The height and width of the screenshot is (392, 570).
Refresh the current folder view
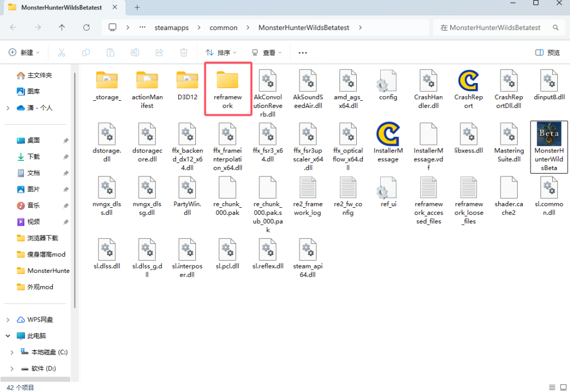[x=86, y=28]
